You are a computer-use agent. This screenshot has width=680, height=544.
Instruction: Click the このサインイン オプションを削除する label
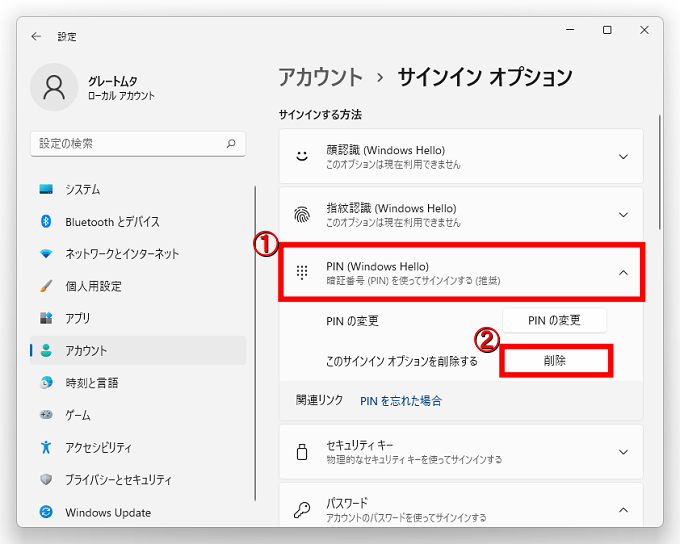coord(402,361)
